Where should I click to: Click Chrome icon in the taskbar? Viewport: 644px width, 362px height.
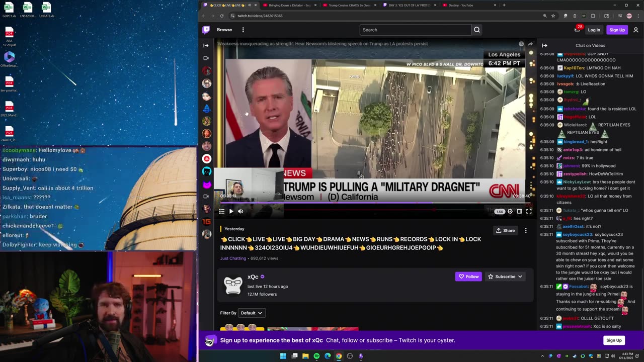[339, 356]
